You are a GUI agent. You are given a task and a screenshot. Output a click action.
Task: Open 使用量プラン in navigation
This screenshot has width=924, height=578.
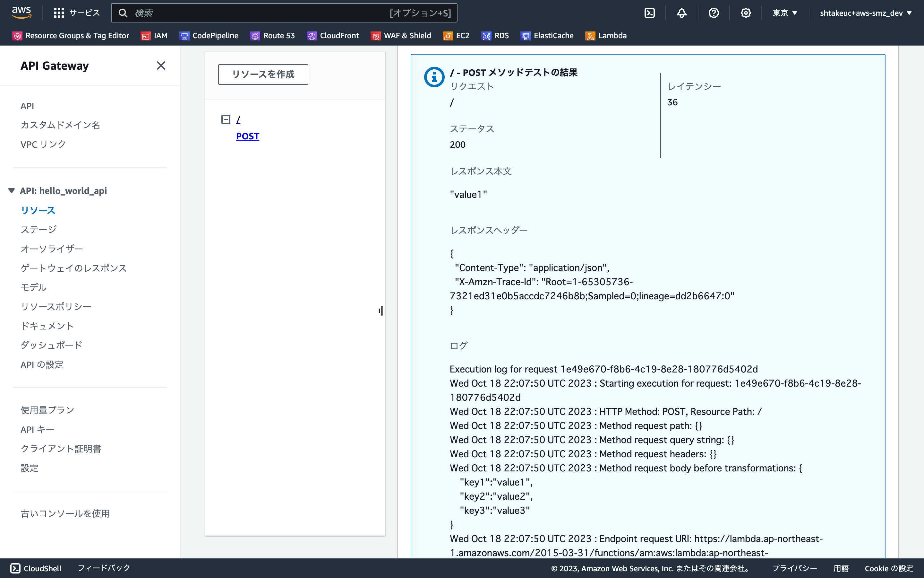click(x=47, y=410)
